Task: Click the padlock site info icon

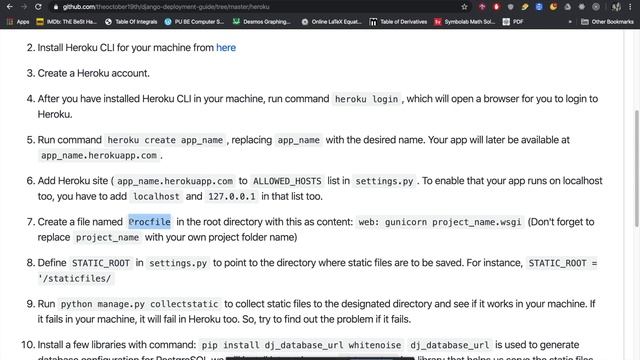Action: [56, 7]
